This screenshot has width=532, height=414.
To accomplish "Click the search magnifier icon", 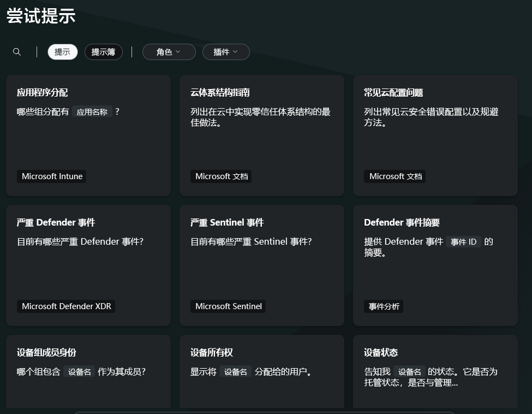I will click(16, 52).
